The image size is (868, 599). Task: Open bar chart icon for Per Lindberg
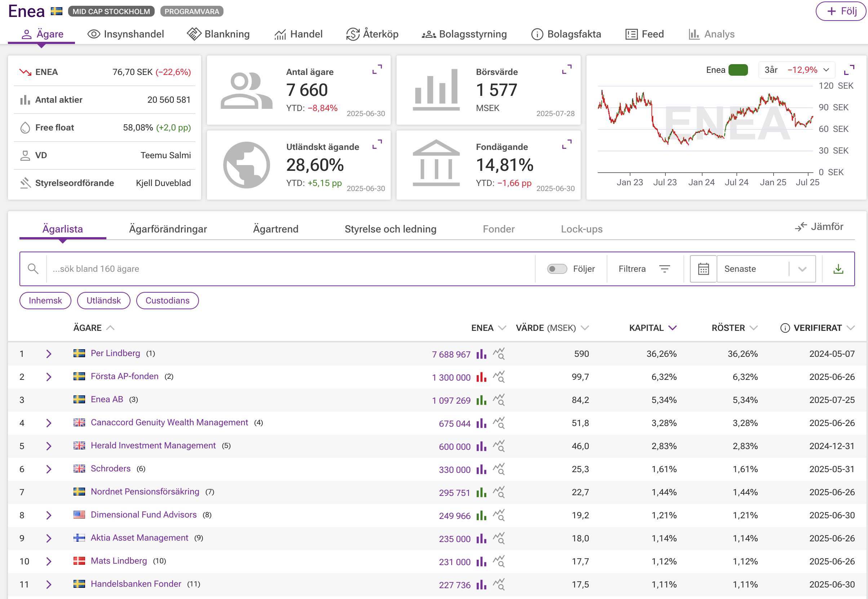(481, 354)
